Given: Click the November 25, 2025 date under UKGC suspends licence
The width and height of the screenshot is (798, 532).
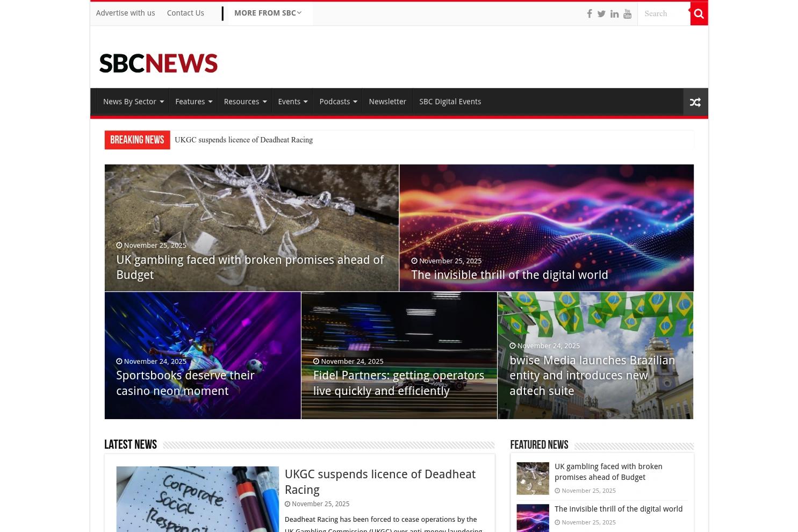Looking at the screenshot, I should point(320,504).
